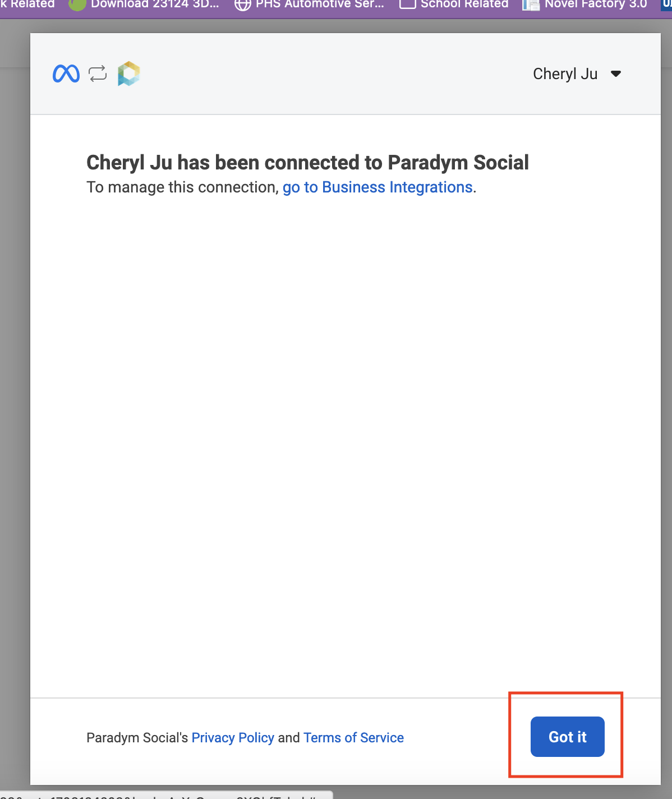Open Paradym Social's Privacy Policy link
The image size is (672, 799).
[233, 738]
